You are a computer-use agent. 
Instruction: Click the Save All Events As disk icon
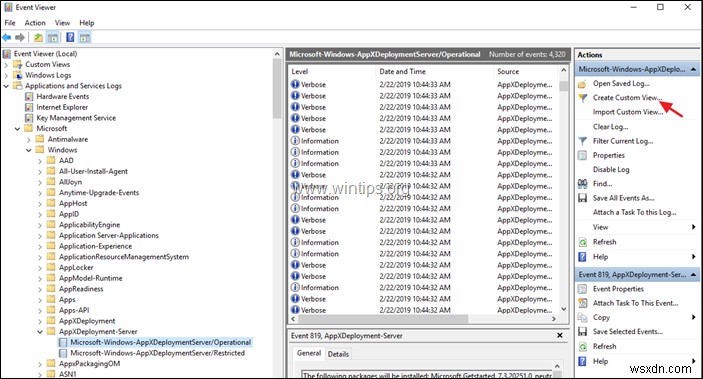point(582,198)
